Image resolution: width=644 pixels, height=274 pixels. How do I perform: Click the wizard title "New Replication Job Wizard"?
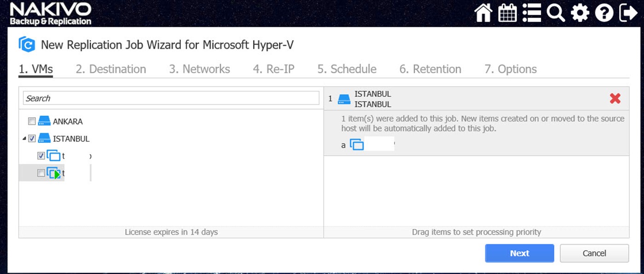(167, 45)
